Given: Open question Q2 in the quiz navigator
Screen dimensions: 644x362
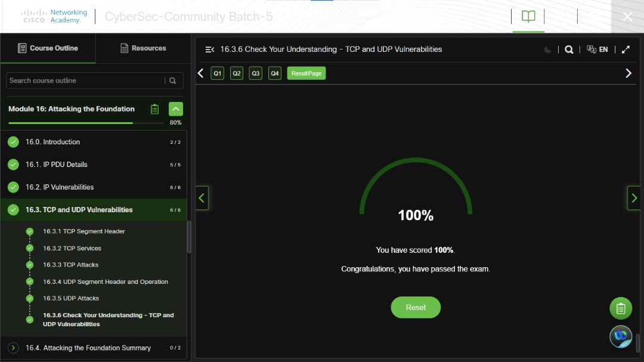Looking at the screenshot, I should pyautogui.click(x=236, y=73).
